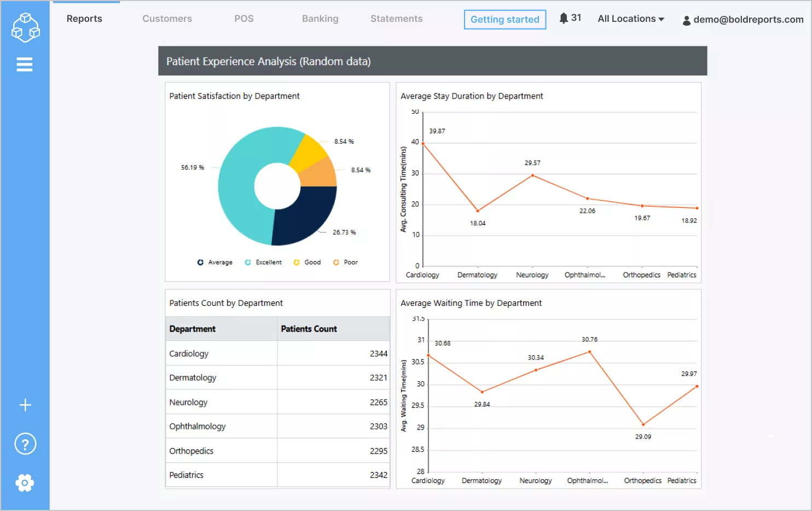Screen dimensions: 812x511
Task: Open help with the question mark icon
Action: pyautogui.click(x=25, y=444)
